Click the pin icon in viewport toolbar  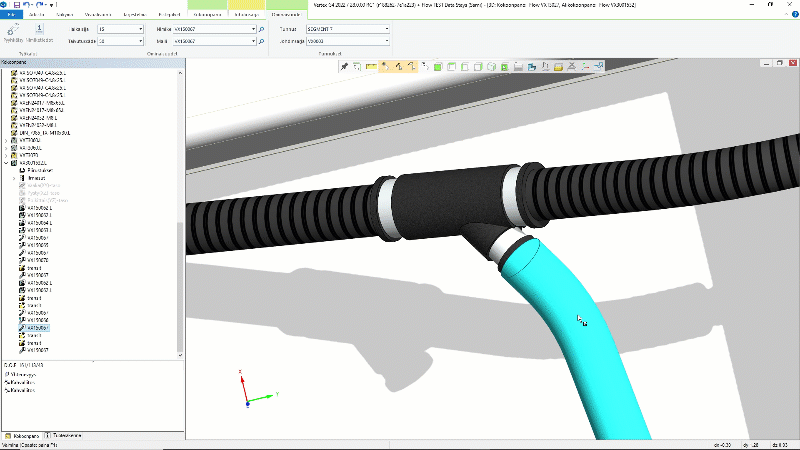(x=345, y=66)
